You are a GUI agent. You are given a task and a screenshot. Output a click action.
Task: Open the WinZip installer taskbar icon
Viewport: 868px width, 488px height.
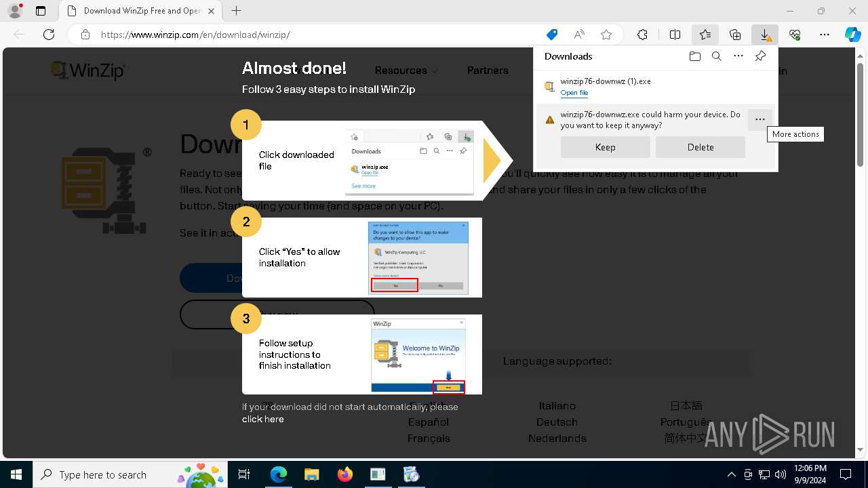411,474
